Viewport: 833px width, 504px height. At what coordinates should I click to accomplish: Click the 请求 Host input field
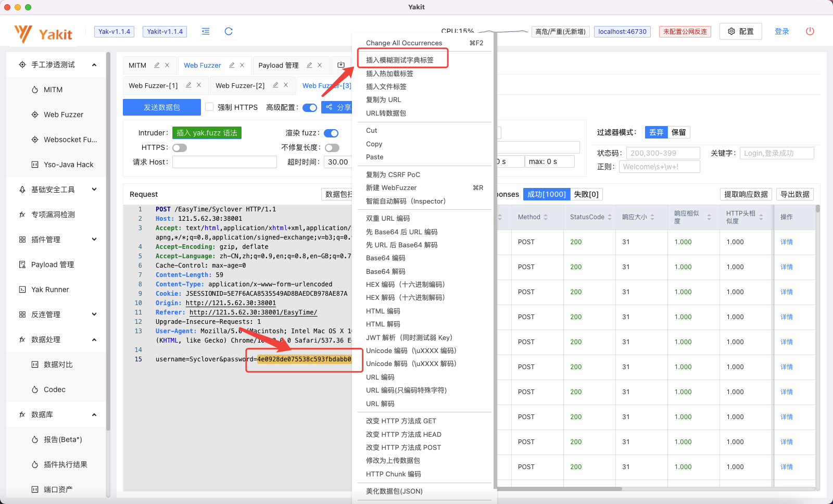[x=224, y=162]
